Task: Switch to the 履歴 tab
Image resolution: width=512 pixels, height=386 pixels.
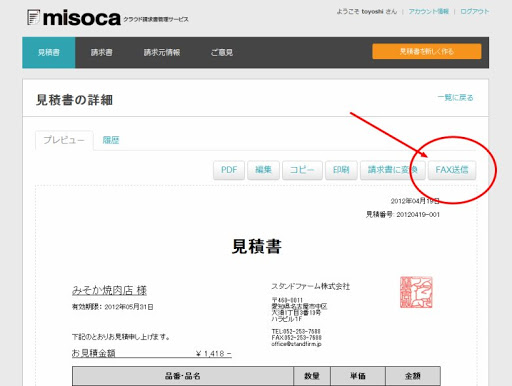Action: pos(111,140)
